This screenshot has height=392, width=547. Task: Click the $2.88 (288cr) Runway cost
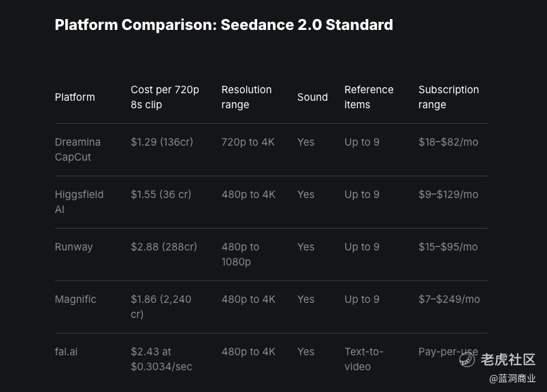click(163, 247)
